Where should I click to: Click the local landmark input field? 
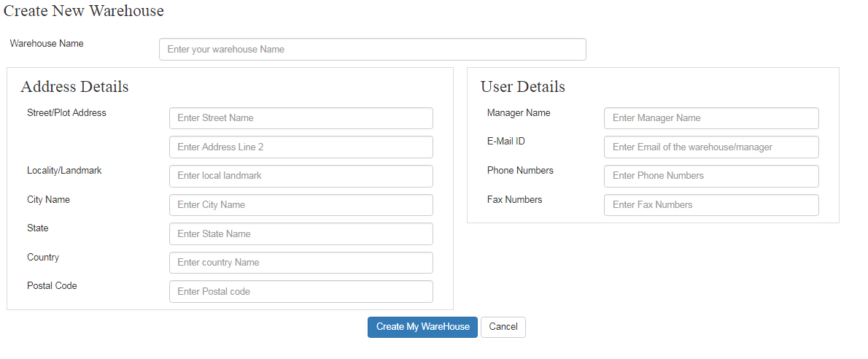[x=301, y=176]
